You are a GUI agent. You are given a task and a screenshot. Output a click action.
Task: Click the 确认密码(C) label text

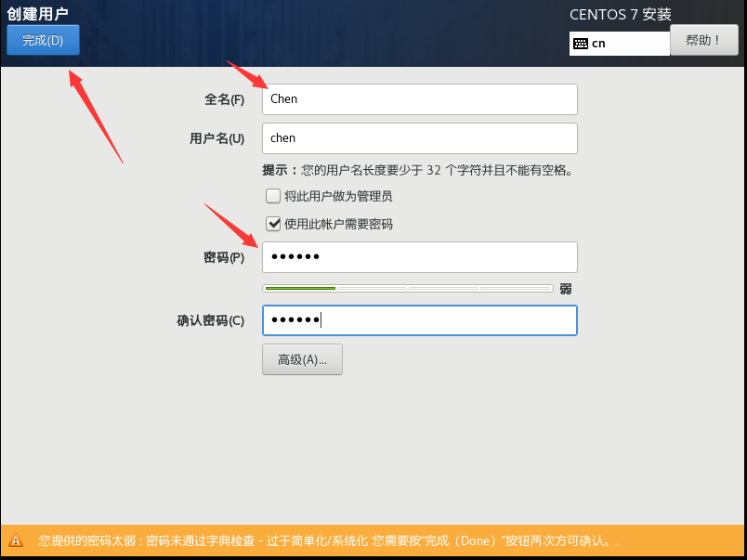click(211, 320)
